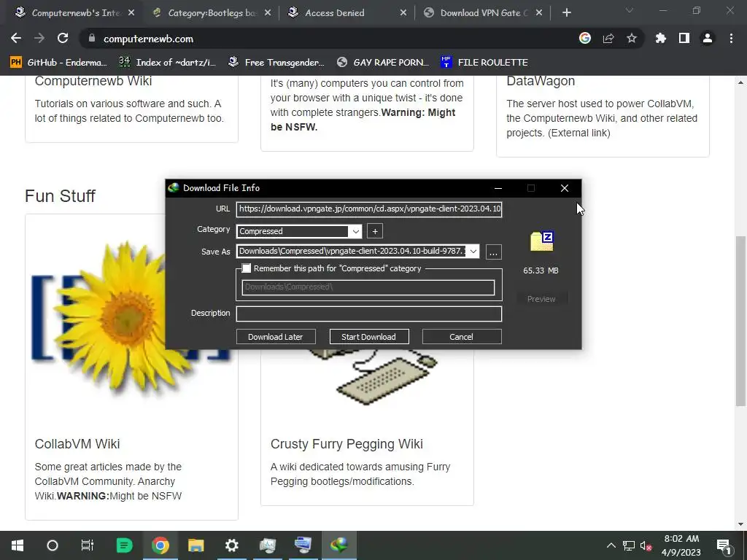Open Chrome three-dot menu
The image size is (747, 560).
(731, 38)
